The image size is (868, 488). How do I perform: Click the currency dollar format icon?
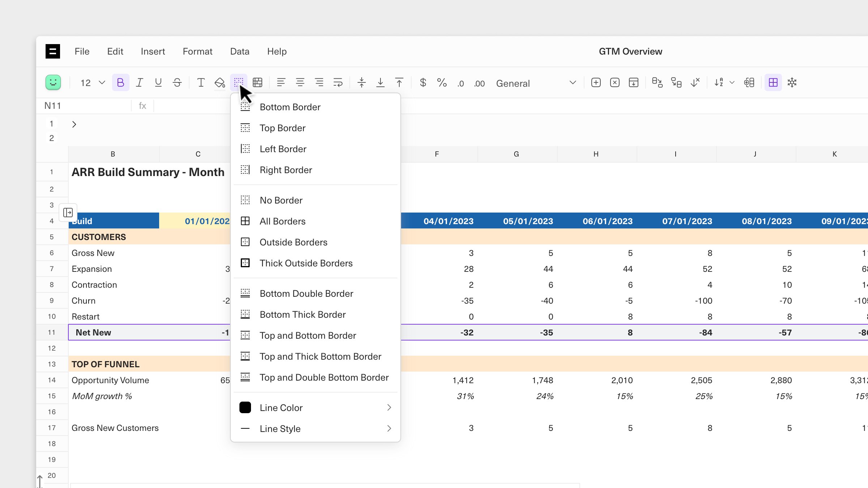pos(423,83)
